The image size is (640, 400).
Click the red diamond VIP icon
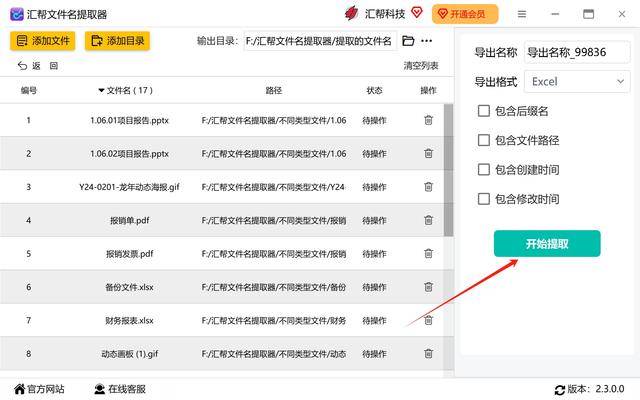point(417,13)
